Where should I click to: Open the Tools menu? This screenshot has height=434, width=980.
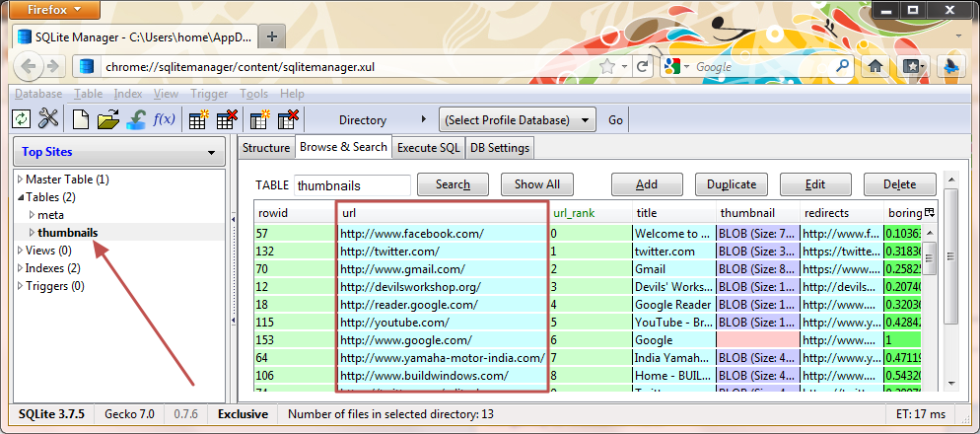pos(253,94)
